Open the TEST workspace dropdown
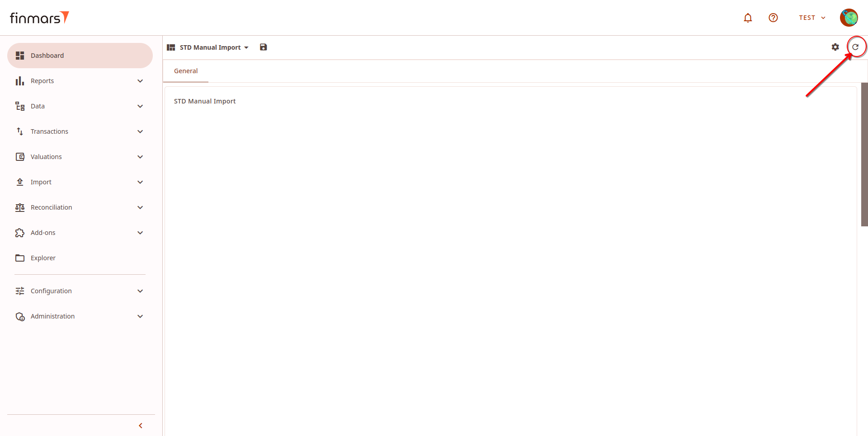Image resolution: width=868 pixels, height=436 pixels. point(812,18)
